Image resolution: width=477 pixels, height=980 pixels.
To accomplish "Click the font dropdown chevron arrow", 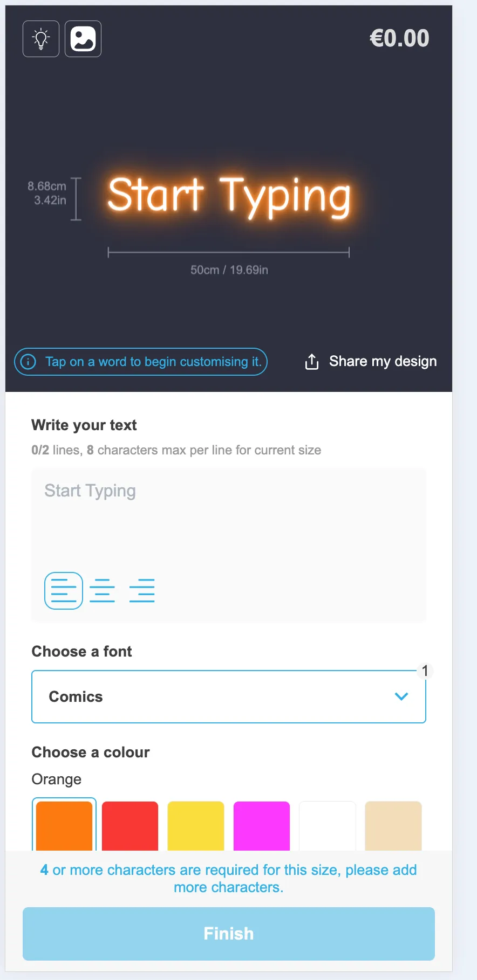I will pyautogui.click(x=401, y=696).
